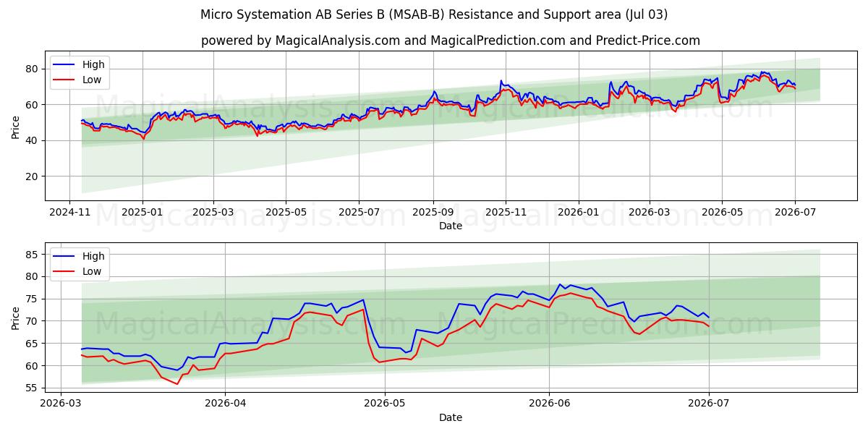Click the '80' y-axis value in bottom chart
868x434 pixels.
(33, 276)
